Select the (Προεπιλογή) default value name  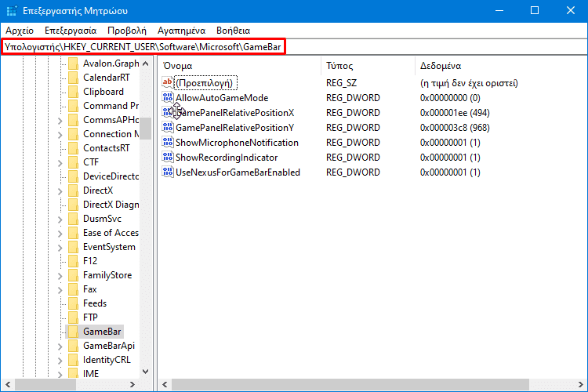tap(205, 83)
